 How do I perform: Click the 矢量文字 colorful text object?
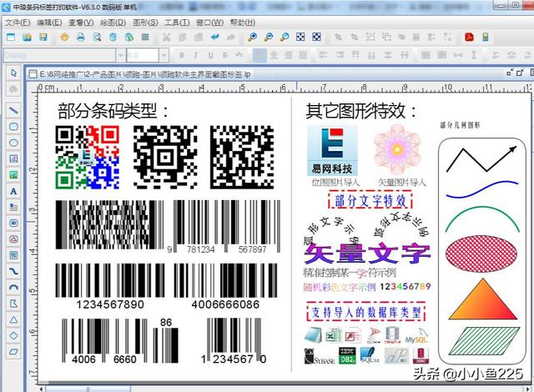(x=367, y=252)
